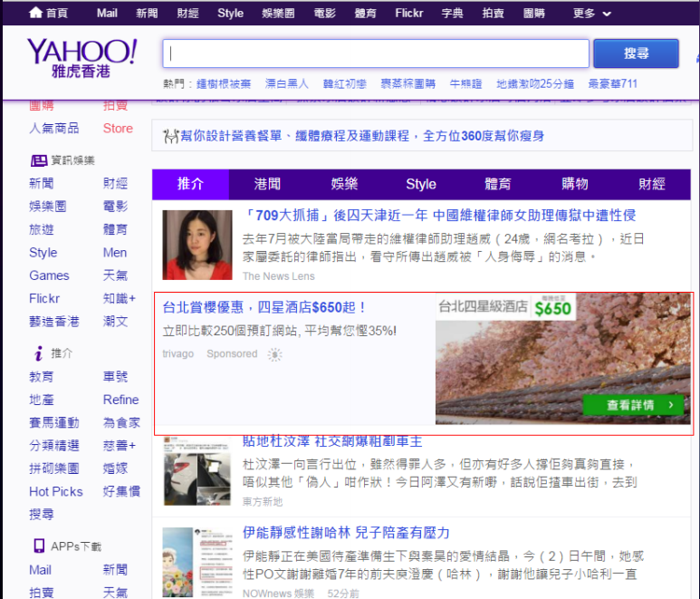This screenshot has width=700, height=599.
Task: Click the fitness figures icon in slimming banner
Action: point(169,136)
